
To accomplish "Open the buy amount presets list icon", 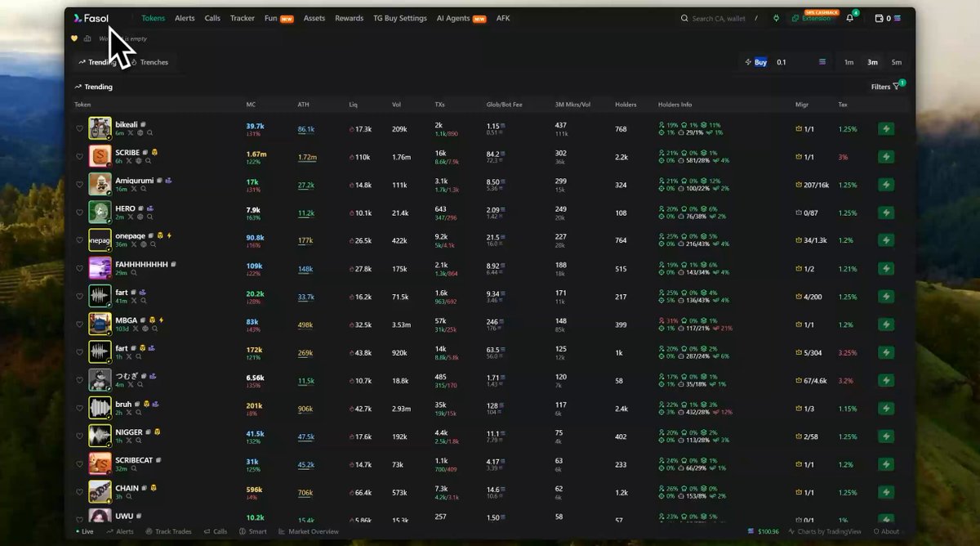I will point(822,62).
